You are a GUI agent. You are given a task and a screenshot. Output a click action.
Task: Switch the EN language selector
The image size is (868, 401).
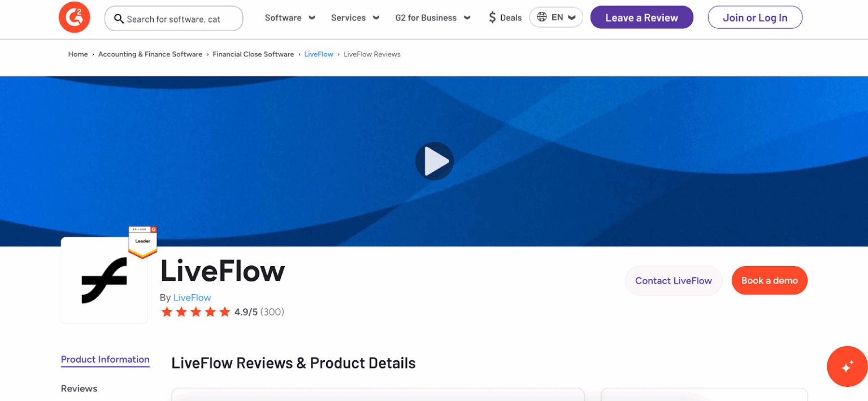point(556,17)
